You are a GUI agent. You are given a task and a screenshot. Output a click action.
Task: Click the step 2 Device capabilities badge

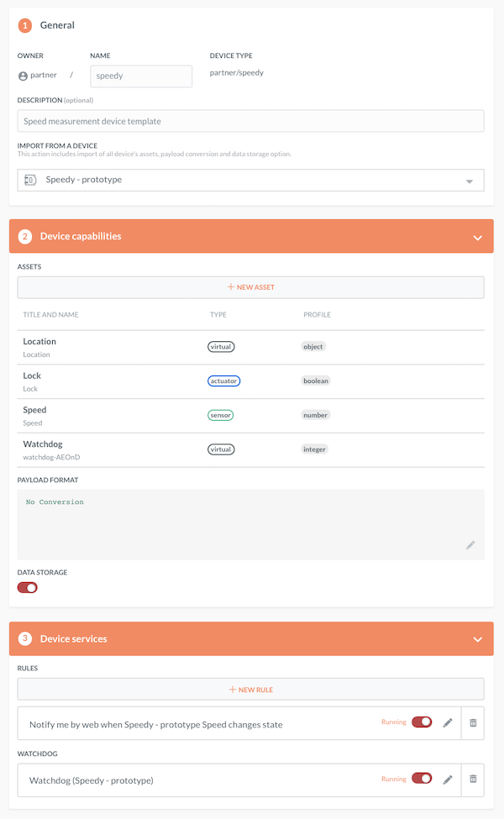pos(24,236)
